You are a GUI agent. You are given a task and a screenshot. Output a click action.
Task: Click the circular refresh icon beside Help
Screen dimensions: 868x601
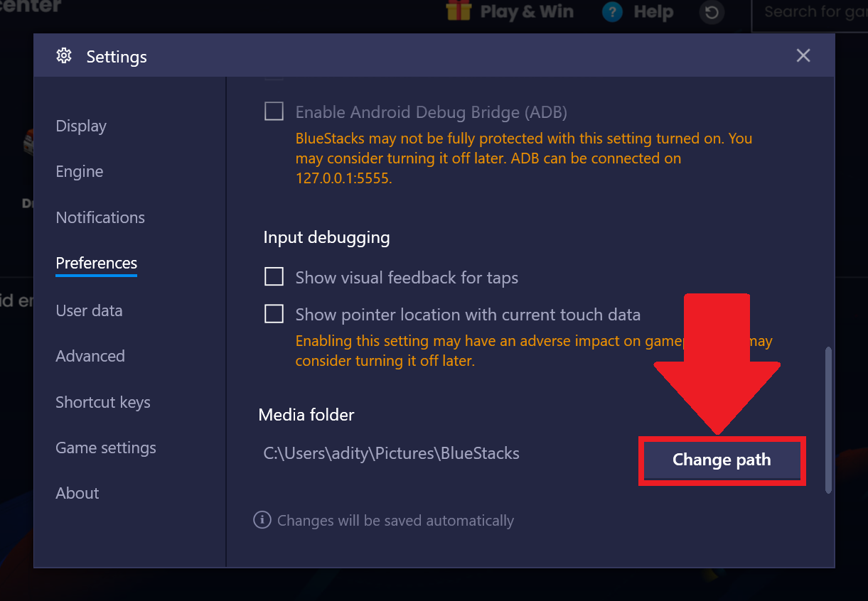(711, 12)
